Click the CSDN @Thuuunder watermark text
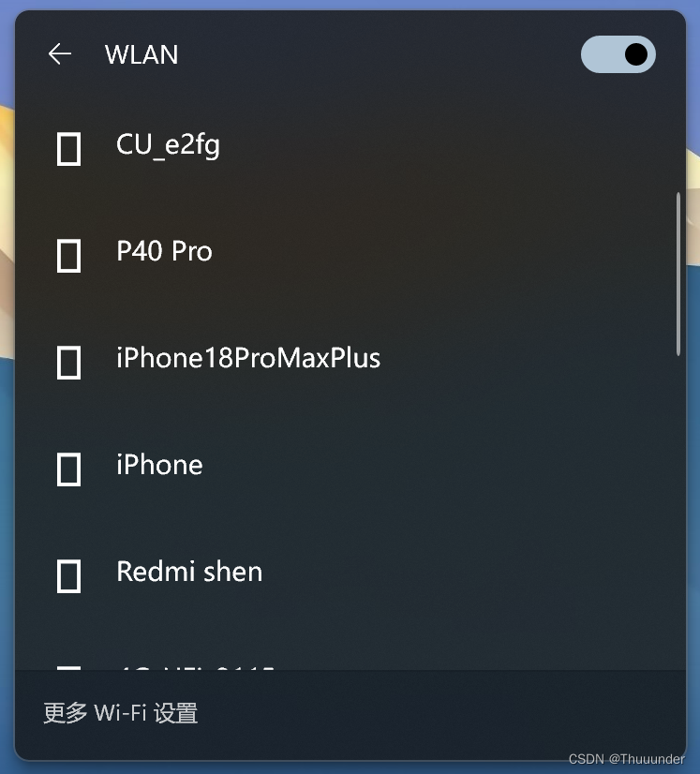Image resolution: width=700 pixels, height=774 pixels. point(627,759)
